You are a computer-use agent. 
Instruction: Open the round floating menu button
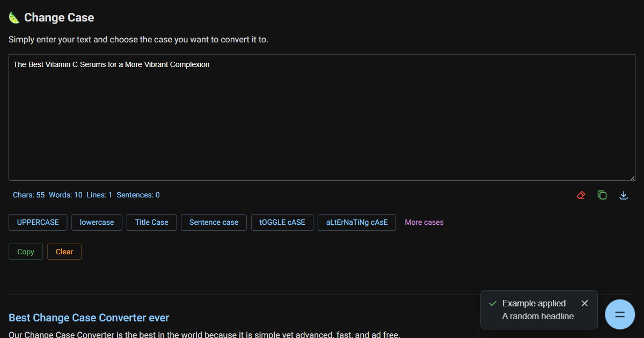(x=620, y=314)
